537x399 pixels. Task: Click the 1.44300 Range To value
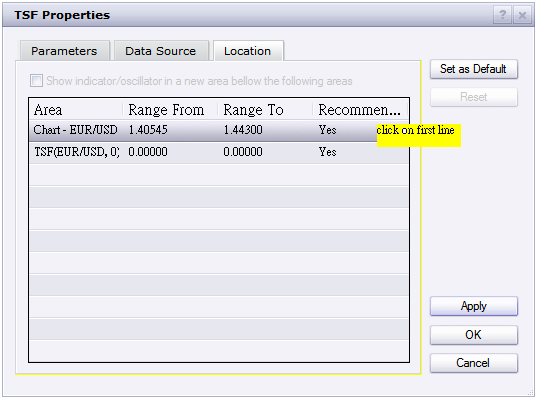click(x=243, y=130)
